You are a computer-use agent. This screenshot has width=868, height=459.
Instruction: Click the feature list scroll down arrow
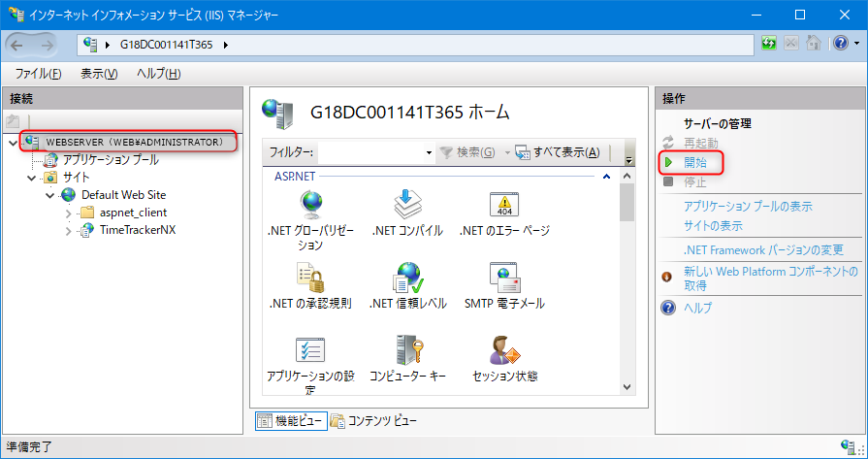tap(627, 387)
